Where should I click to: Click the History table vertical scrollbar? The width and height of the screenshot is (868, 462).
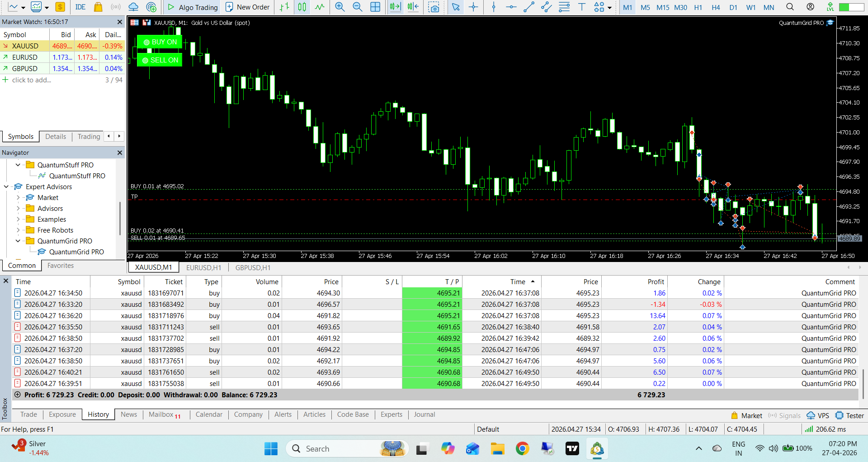tap(863, 384)
